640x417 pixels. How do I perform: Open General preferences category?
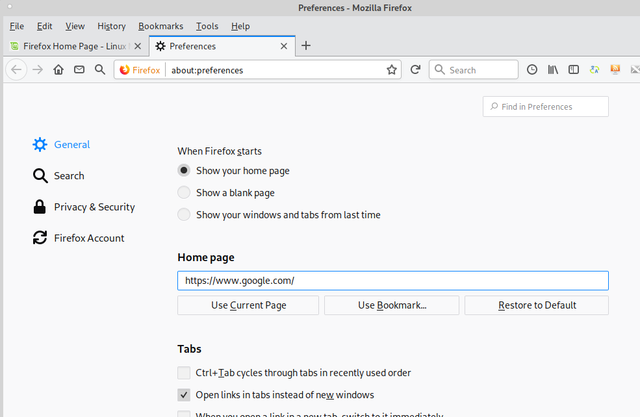pyautogui.click(x=61, y=144)
